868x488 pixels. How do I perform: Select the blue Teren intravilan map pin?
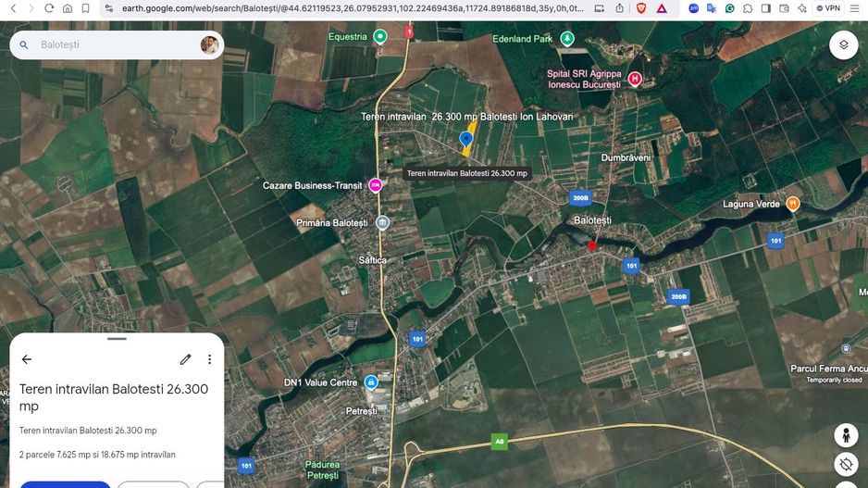tap(466, 139)
